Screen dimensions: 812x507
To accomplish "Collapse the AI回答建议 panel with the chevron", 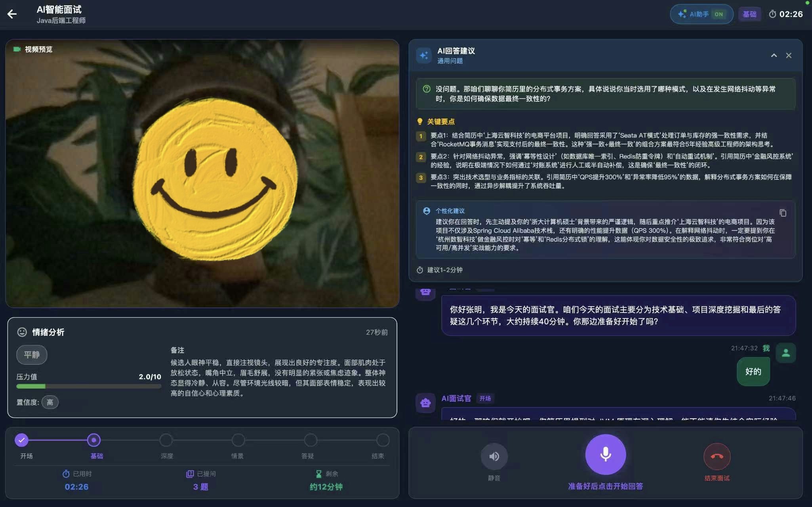I will tap(774, 55).
